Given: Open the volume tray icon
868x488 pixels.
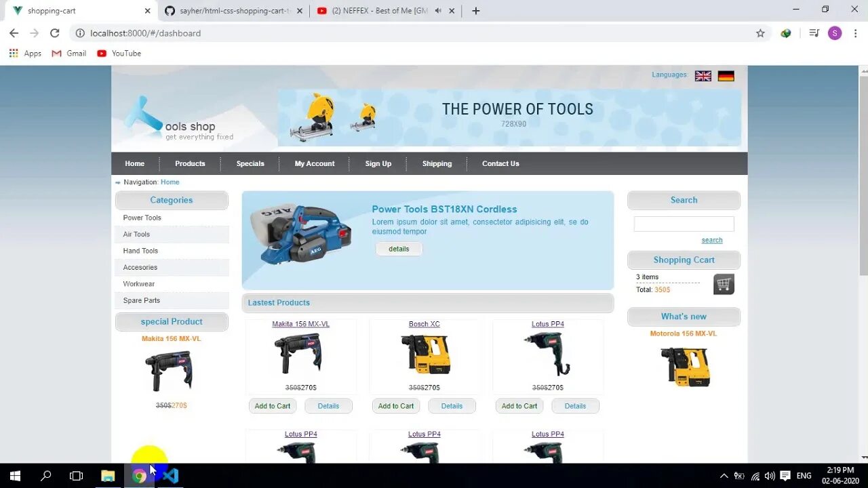Looking at the screenshot, I should click(770, 476).
